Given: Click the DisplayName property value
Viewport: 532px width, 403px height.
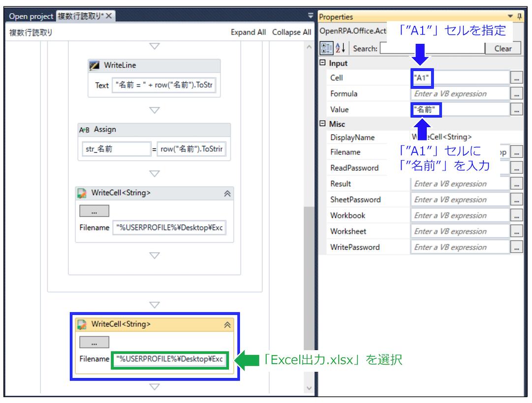Looking at the screenshot, I should tap(441, 137).
